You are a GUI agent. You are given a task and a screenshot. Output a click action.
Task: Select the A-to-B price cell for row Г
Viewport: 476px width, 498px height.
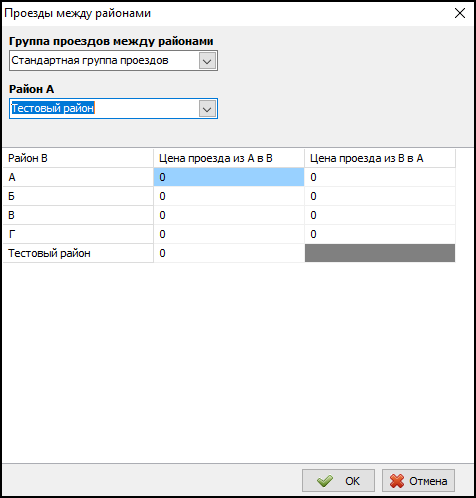tap(229, 234)
